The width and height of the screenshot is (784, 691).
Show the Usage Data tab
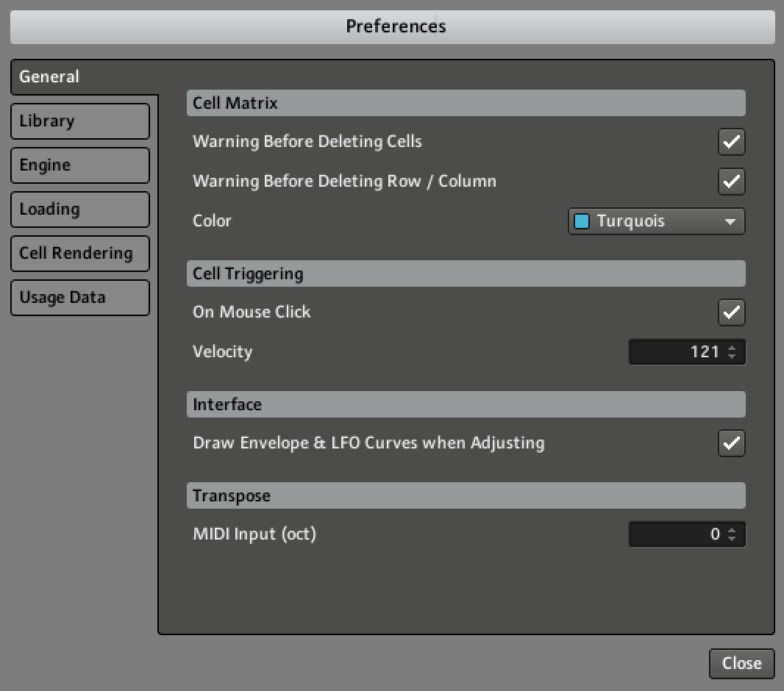(x=79, y=298)
